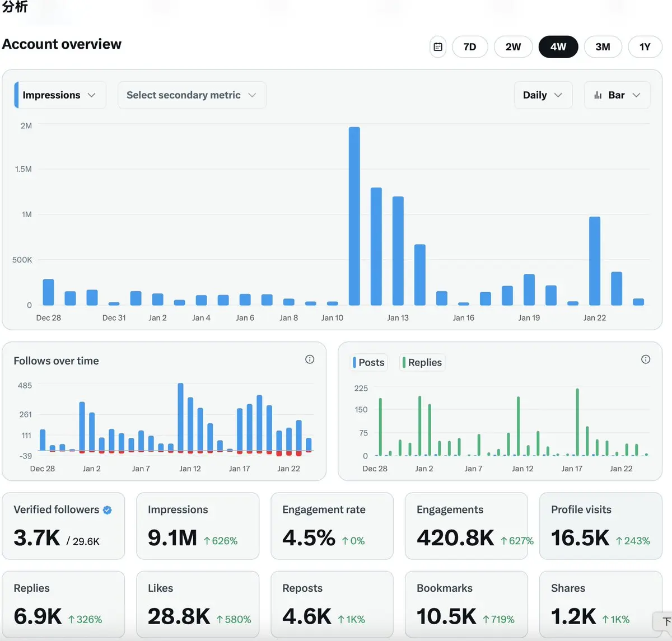672x641 pixels.
Task: Open the Daily interval dropdown
Action: coord(543,95)
